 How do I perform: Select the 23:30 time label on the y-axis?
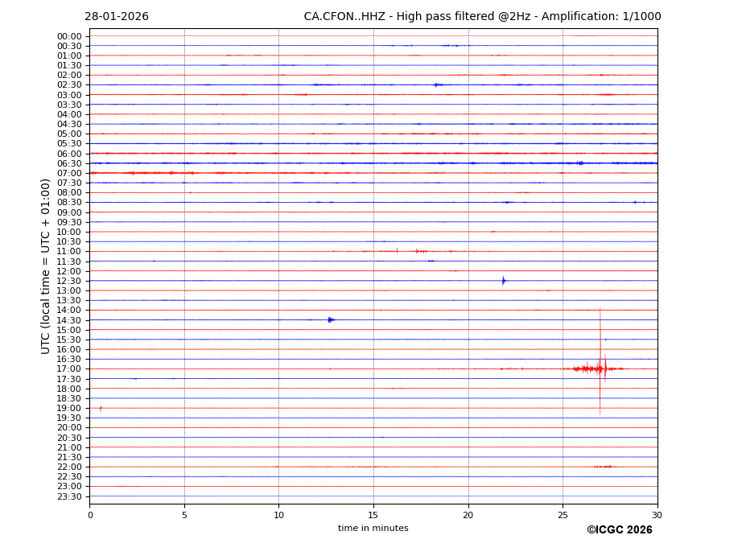[x=69, y=496]
